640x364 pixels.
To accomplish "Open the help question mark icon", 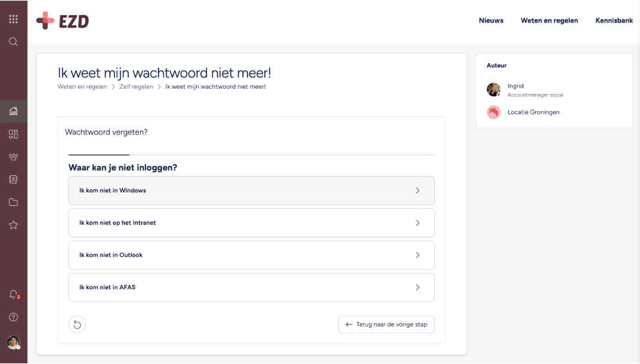I will click(13, 317).
